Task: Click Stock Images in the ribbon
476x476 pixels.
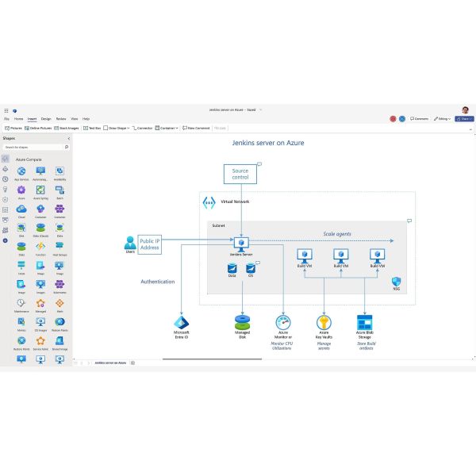Action: point(67,128)
